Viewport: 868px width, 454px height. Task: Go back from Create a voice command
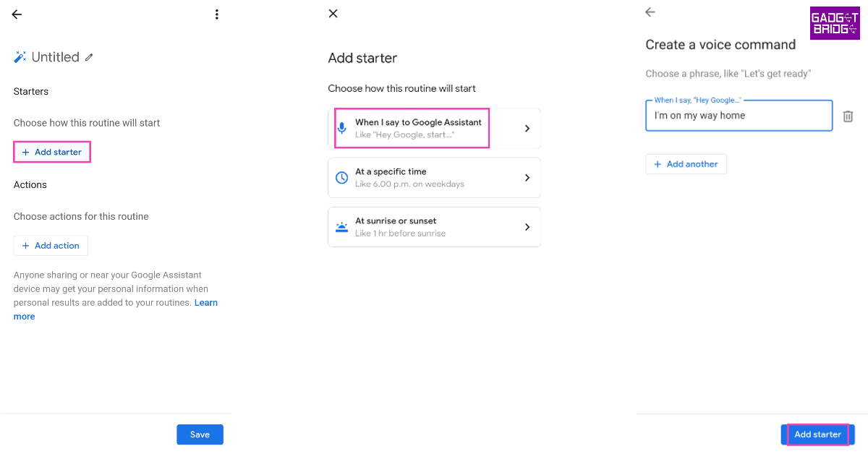650,12
